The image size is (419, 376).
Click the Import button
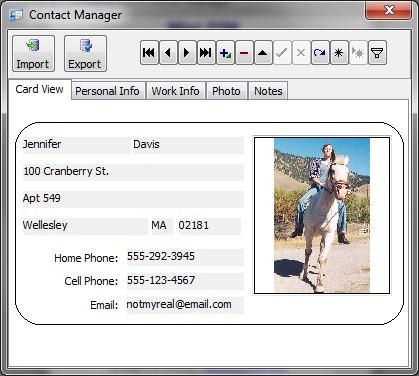point(33,54)
